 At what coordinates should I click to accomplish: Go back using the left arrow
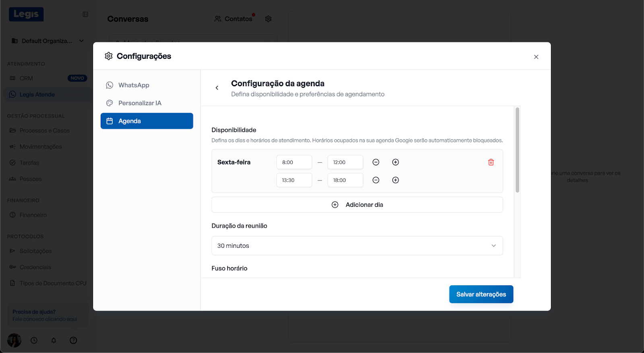tap(217, 88)
